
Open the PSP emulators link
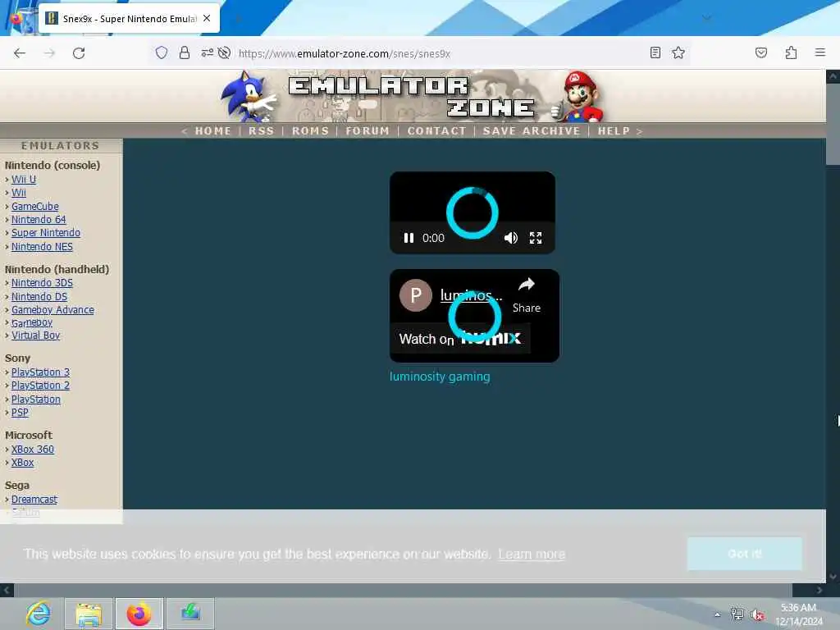pyautogui.click(x=20, y=413)
